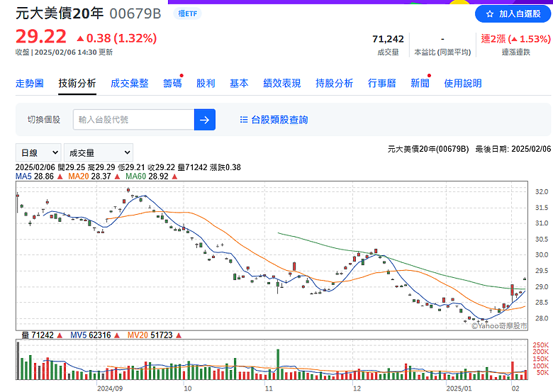Open the 基本 tab
Viewport: 553px width, 392px height.
(239, 83)
